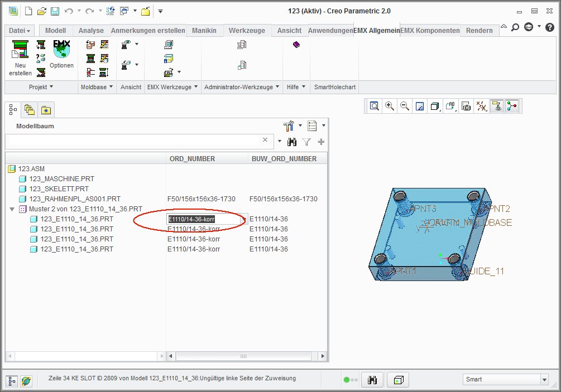The height and width of the screenshot is (392, 561).
Task: Open the command search magnifier
Action: click(x=515, y=27)
